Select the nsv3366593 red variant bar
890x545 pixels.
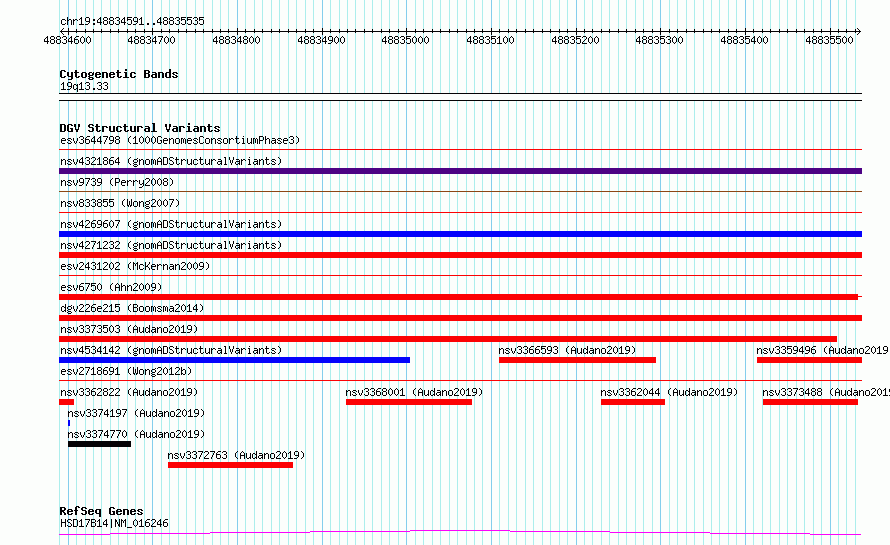577,360
